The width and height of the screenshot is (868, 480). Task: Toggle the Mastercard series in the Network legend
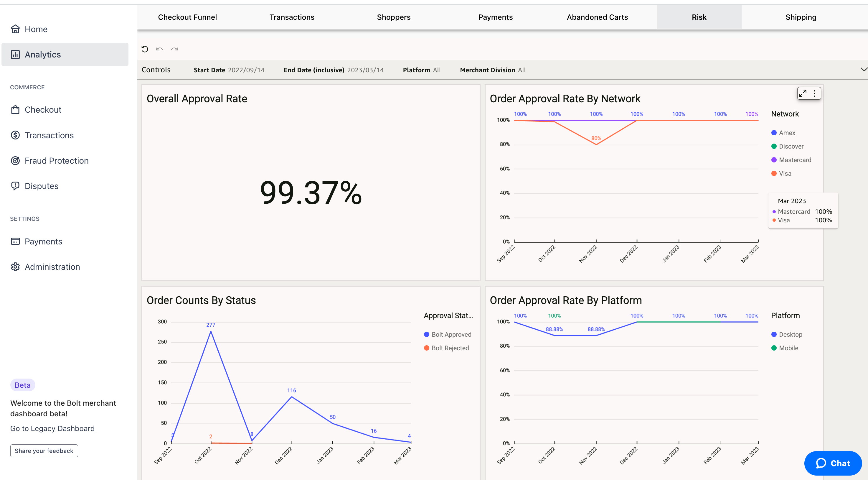[791, 160]
